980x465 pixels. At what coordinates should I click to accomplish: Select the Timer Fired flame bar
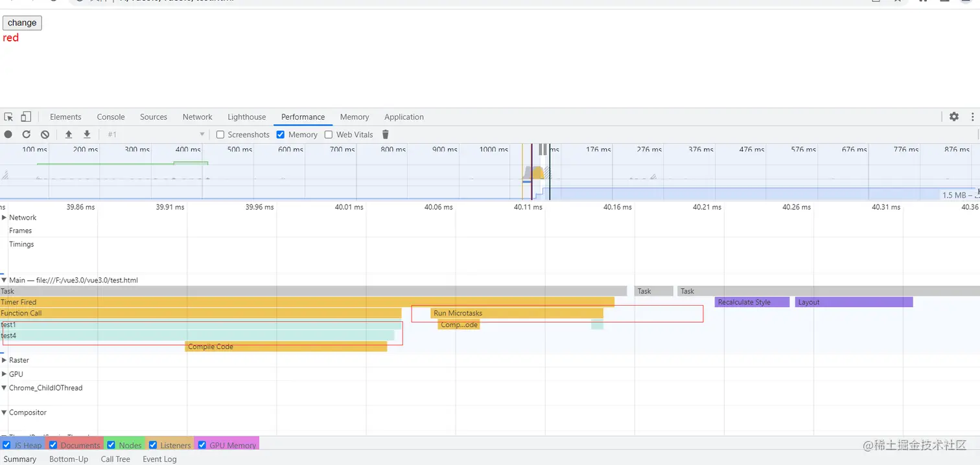307,302
